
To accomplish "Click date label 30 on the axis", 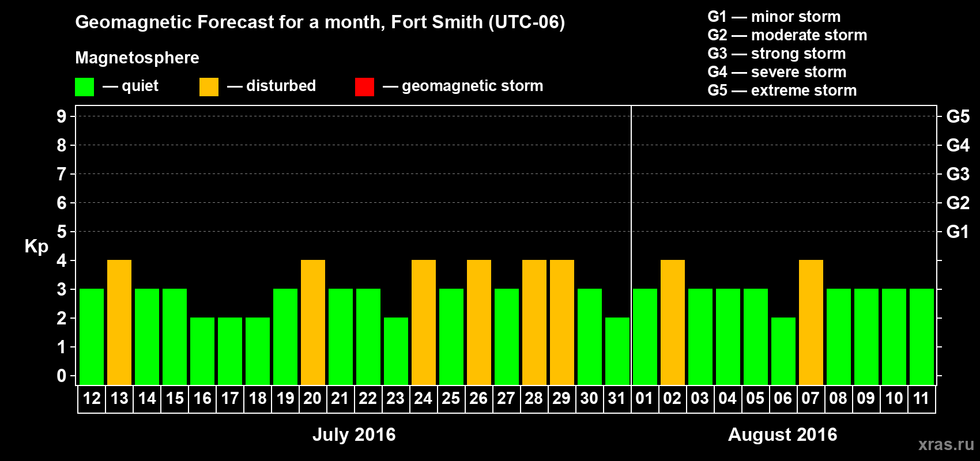I will coord(589,399).
